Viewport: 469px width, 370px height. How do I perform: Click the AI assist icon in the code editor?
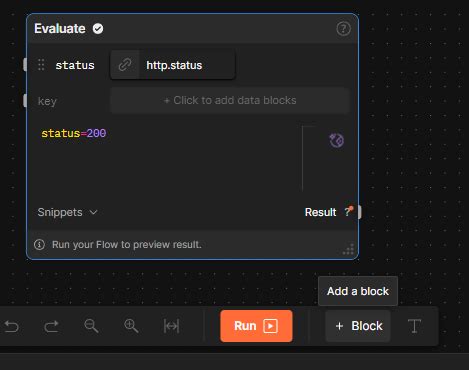pos(336,140)
